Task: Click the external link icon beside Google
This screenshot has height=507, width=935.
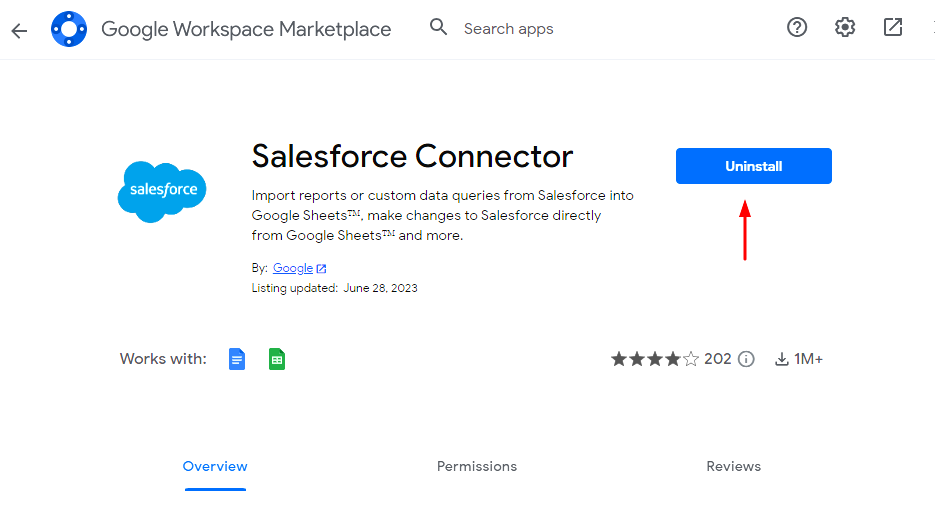Action: (321, 268)
